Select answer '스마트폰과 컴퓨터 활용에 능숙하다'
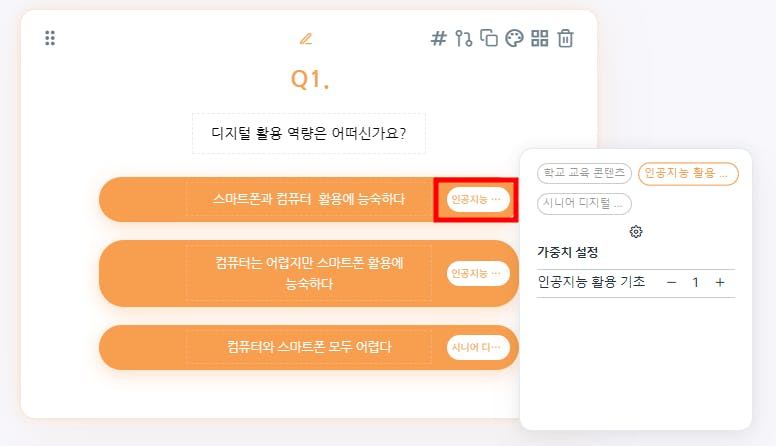Viewport: 776px width, 446px height. [x=308, y=199]
